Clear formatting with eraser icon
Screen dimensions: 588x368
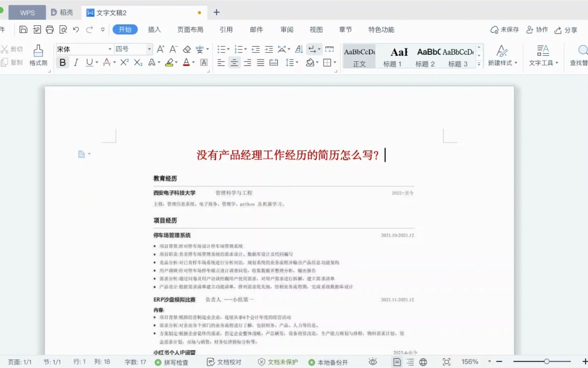click(x=187, y=49)
